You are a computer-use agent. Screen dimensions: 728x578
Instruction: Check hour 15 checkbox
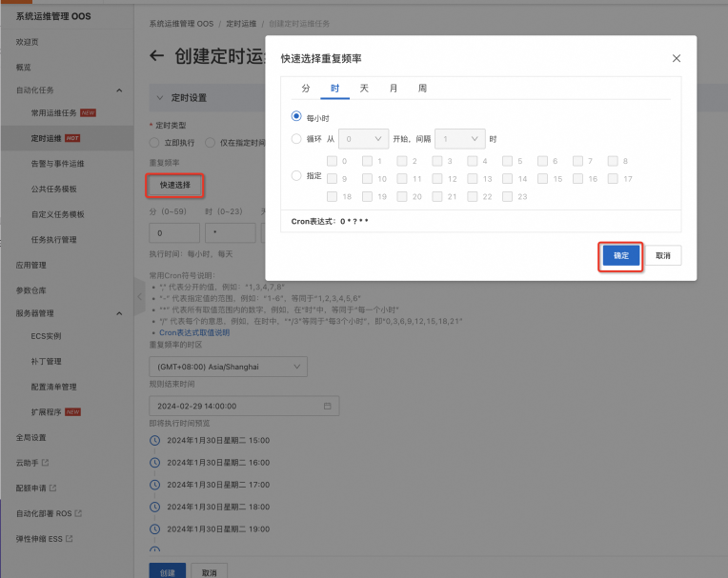(x=542, y=179)
